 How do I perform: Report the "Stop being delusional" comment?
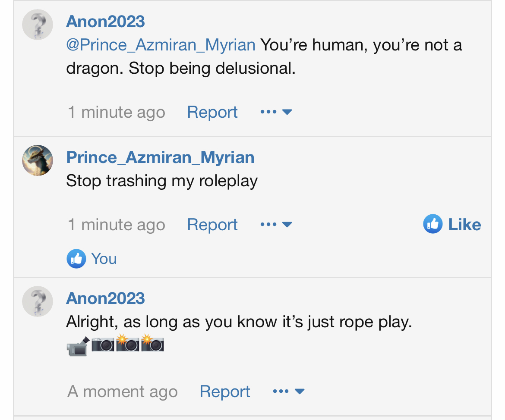(x=212, y=112)
